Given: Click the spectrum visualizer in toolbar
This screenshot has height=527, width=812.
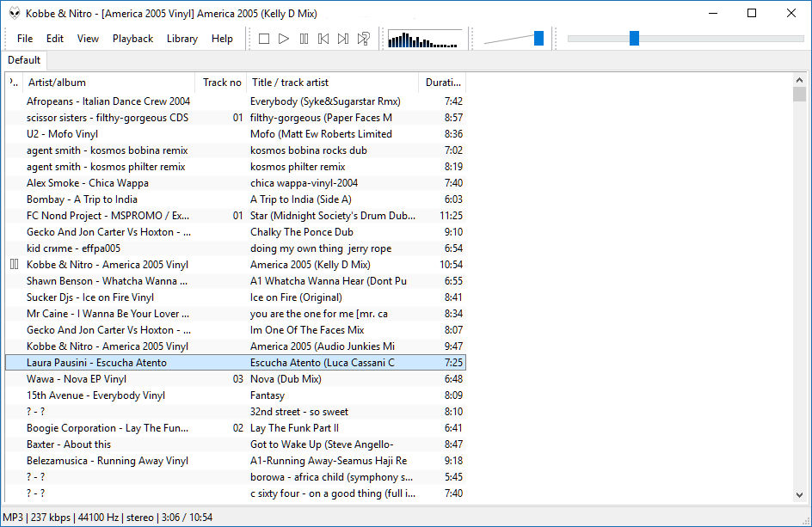Looking at the screenshot, I should (424, 39).
